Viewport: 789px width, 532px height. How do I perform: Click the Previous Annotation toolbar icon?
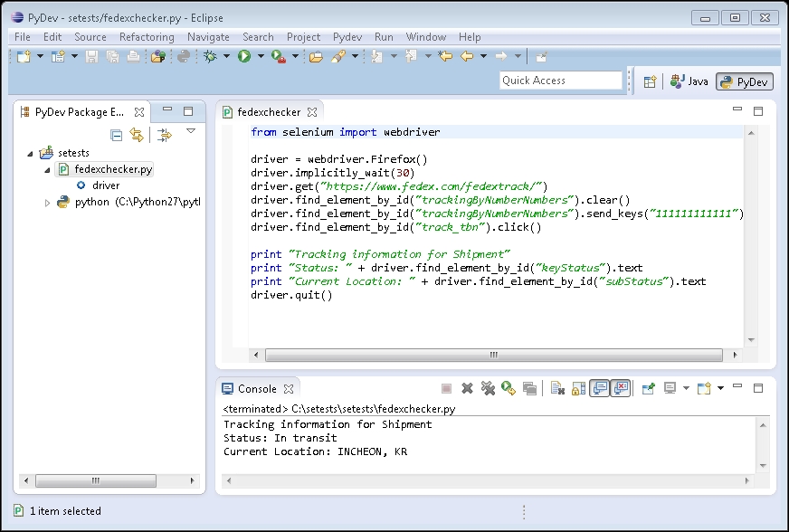tap(411, 56)
